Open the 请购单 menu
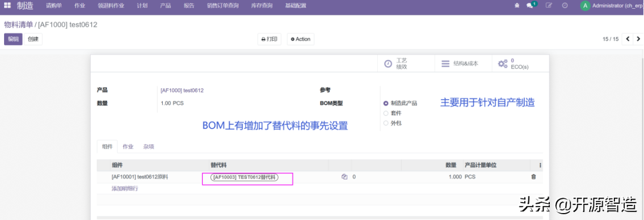Screen dimensions: 644x220 [53, 6]
